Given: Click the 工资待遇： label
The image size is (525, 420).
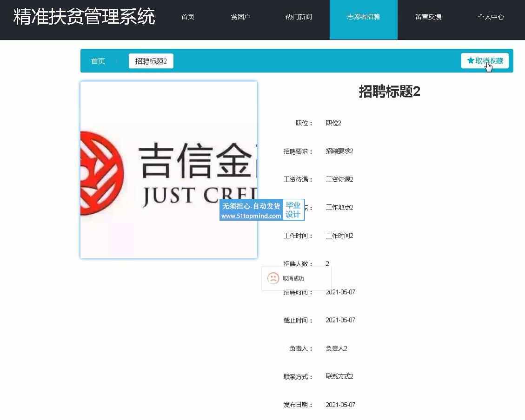Looking at the screenshot, I should click(298, 179).
